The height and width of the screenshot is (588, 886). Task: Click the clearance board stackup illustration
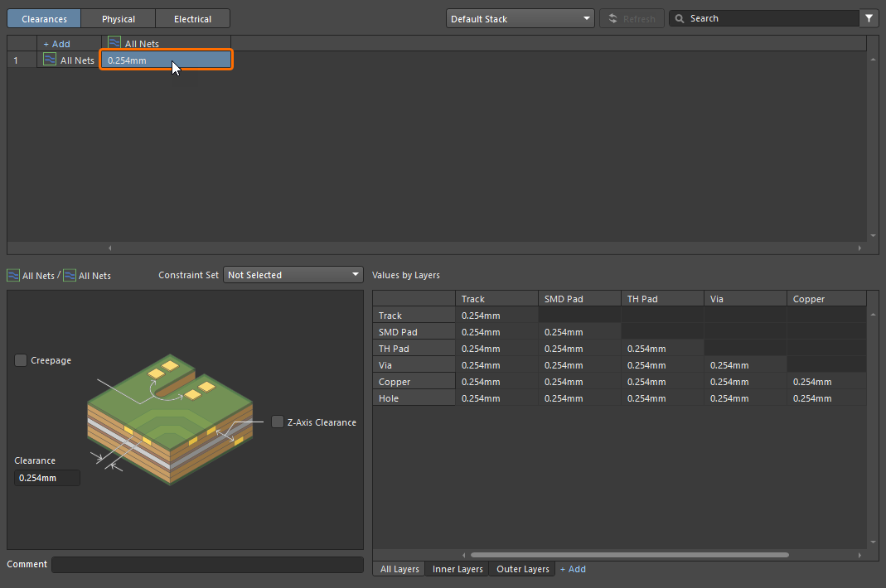point(170,421)
